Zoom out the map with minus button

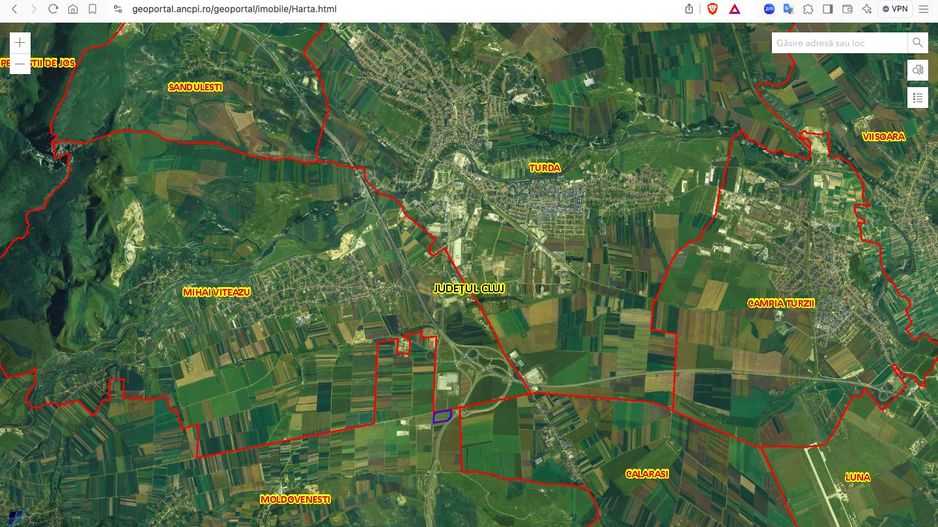coord(20,63)
